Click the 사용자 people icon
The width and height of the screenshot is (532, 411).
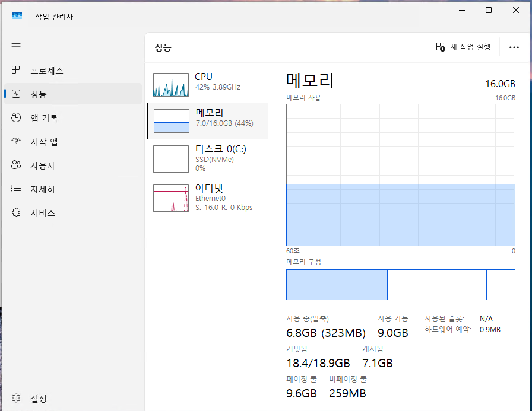coord(16,165)
